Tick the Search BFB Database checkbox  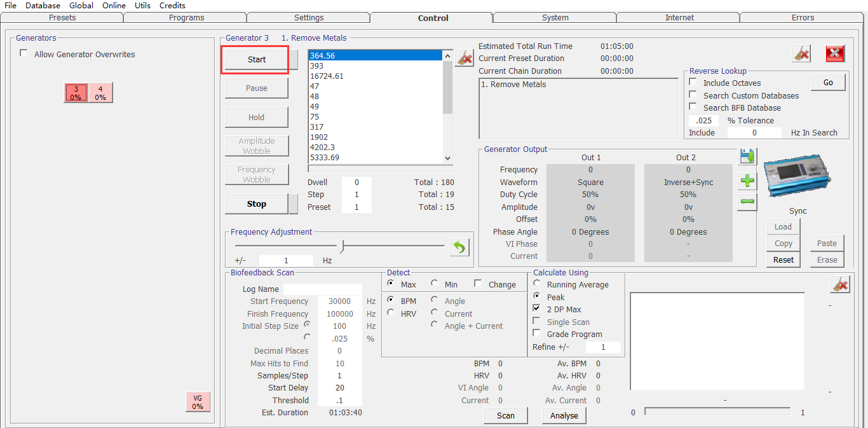pos(693,107)
